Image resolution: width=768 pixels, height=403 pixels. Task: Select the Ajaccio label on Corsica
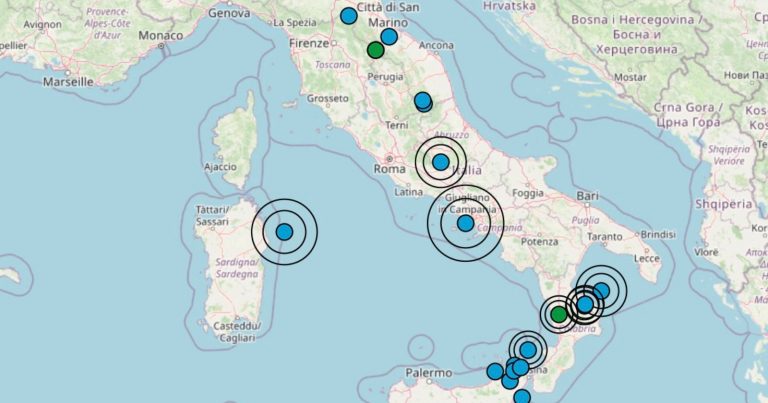(x=219, y=167)
